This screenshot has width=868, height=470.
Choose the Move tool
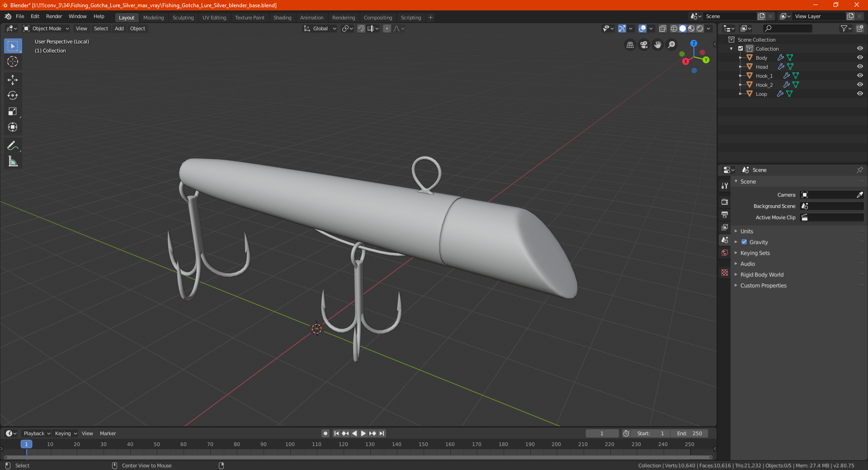[13, 80]
